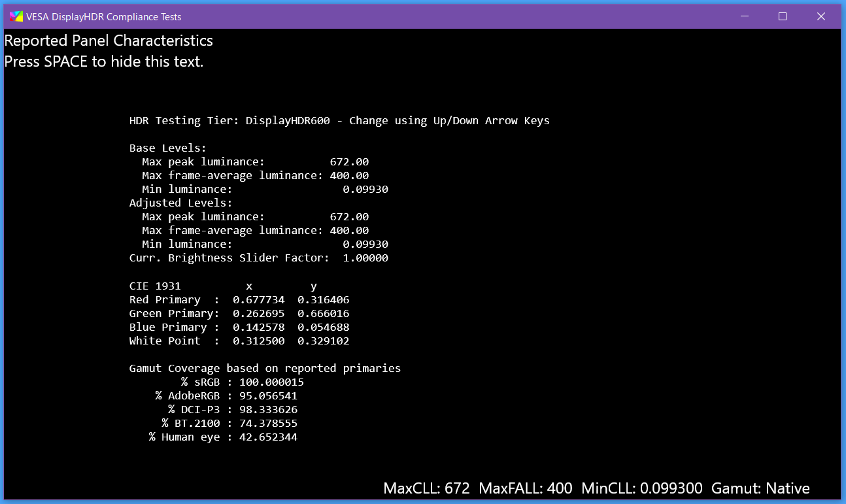Viewport: 846px width, 504px height.
Task: Click the % AdobeRGB coverage 95.056541 line
Action: 226,396
